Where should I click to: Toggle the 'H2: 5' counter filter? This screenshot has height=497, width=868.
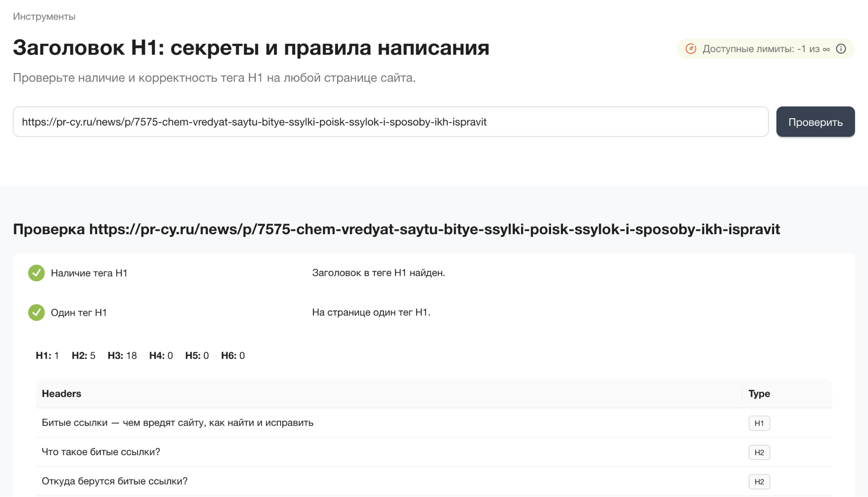point(84,355)
